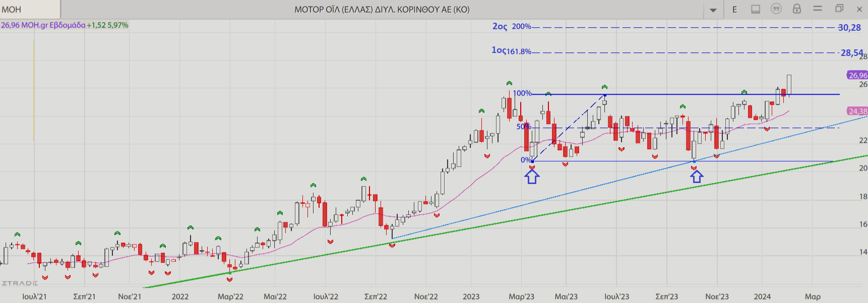Image resolution: width=868 pixels, height=303 pixels.
Task: Close the chart window
Action: point(859,9)
